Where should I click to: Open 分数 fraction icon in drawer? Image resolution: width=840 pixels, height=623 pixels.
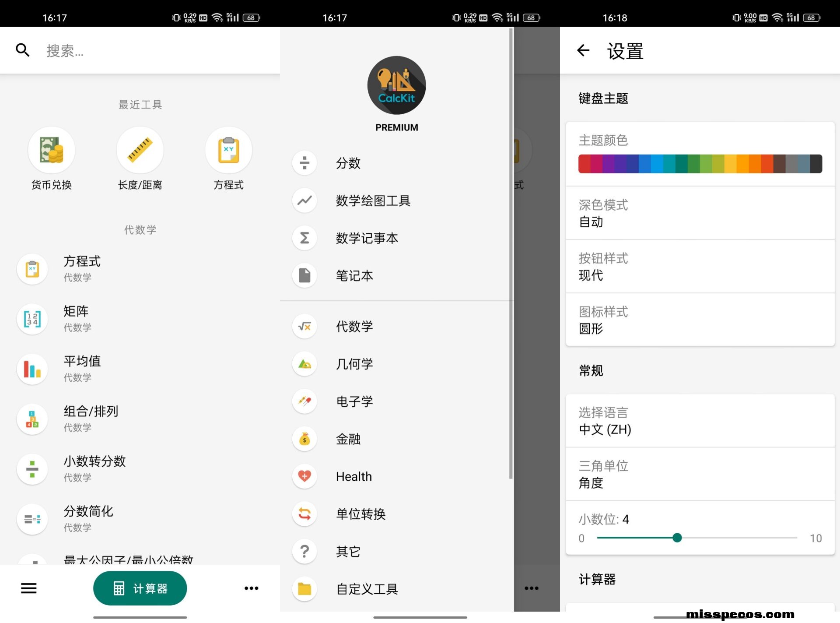pyautogui.click(x=304, y=163)
